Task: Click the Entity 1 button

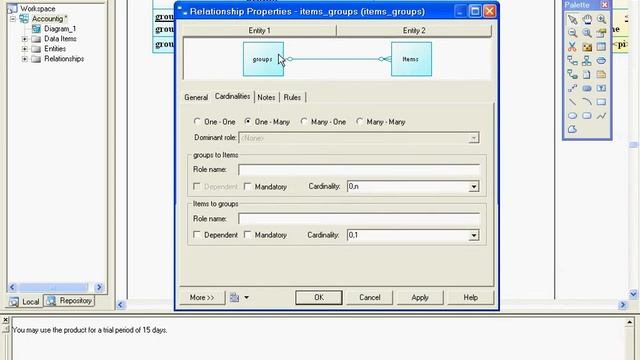Action: coord(259,31)
